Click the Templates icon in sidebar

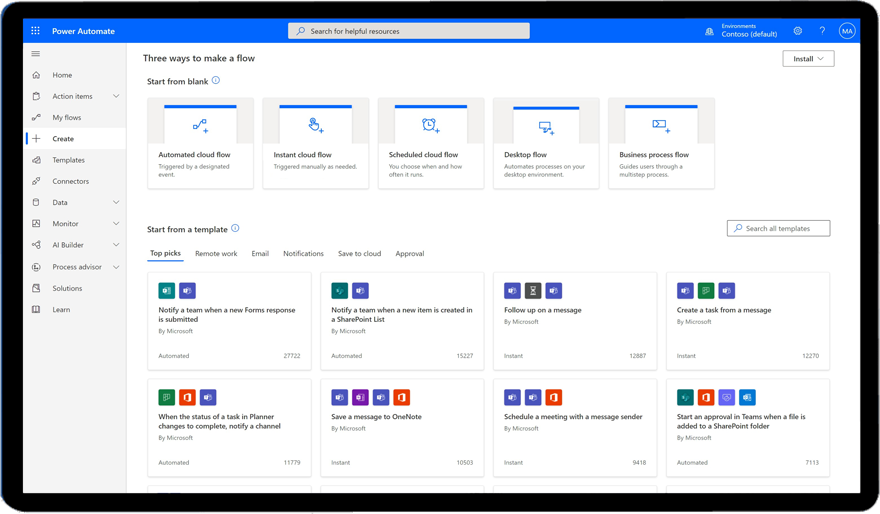click(36, 160)
